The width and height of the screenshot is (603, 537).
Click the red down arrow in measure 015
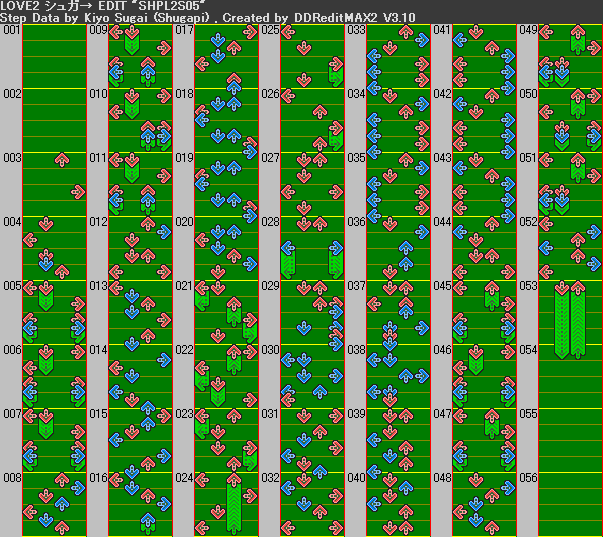pyautogui.click(x=132, y=432)
